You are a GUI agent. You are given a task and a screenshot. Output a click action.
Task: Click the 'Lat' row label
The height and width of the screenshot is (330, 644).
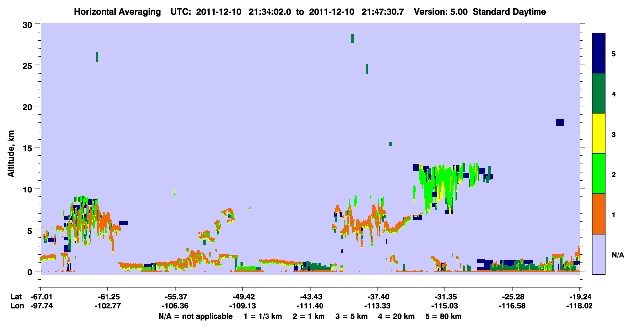[17, 297]
